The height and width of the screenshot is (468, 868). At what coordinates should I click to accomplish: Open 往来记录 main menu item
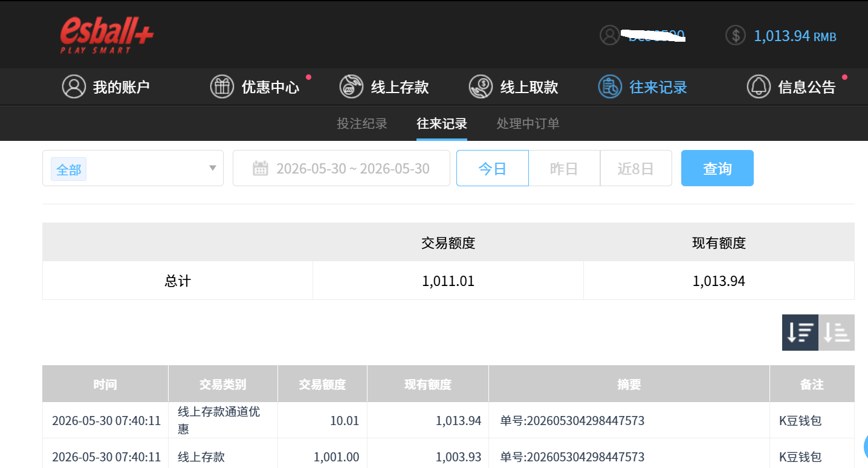click(x=643, y=86)
